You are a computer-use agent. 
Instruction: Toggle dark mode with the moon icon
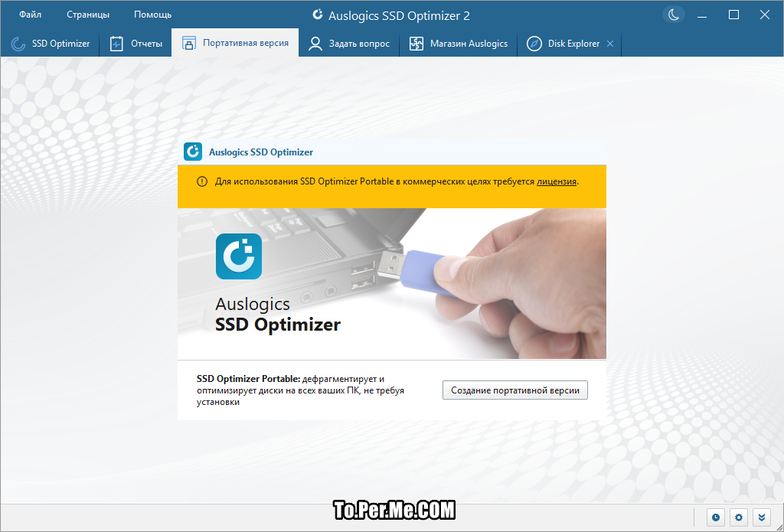(x=674, y=15)
